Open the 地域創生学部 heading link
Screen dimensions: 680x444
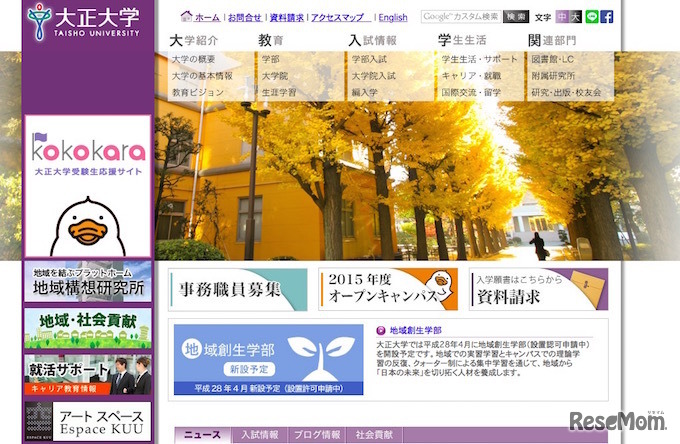(415, 330)
